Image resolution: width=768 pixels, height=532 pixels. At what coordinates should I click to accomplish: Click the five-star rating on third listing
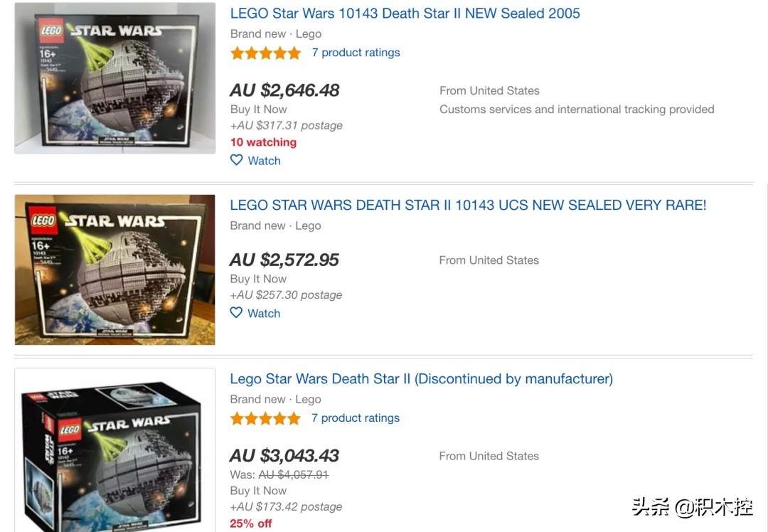[x=266, y=418]
